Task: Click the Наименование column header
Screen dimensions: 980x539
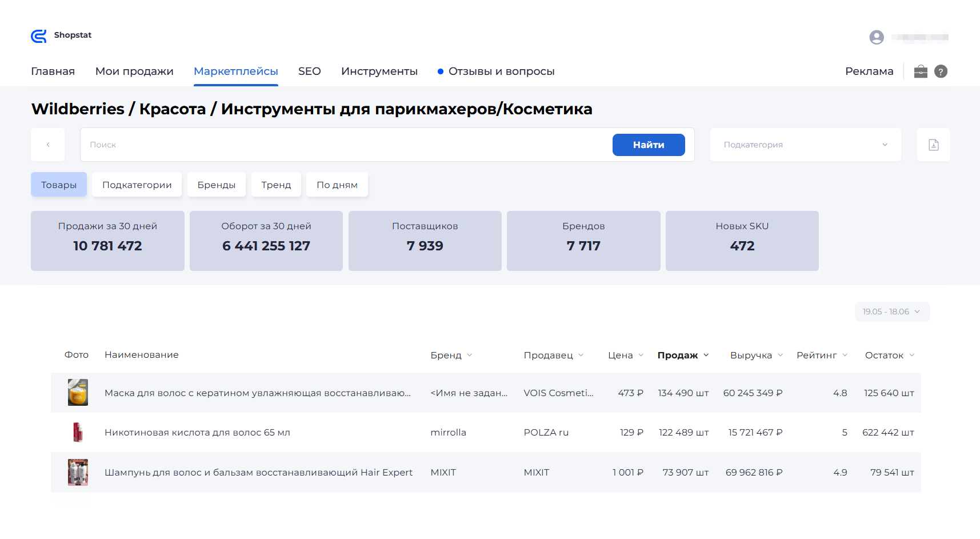Action: [x=142, y=355]
